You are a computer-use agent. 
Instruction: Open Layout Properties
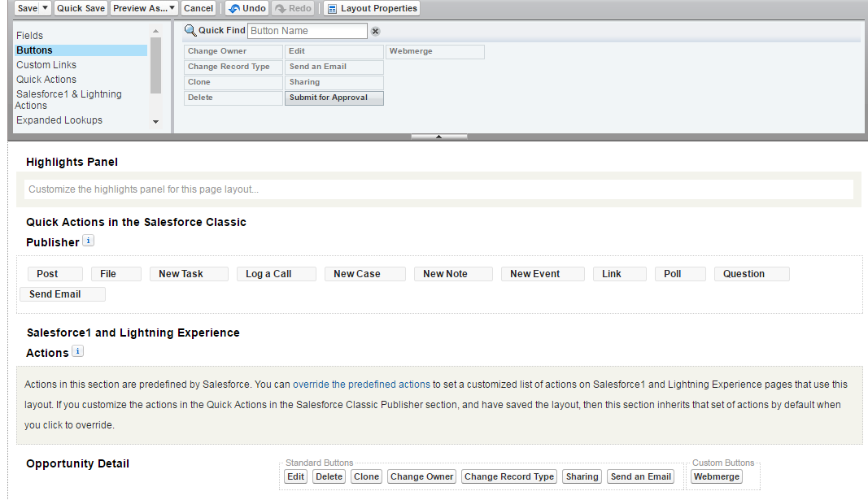[372, 8]
